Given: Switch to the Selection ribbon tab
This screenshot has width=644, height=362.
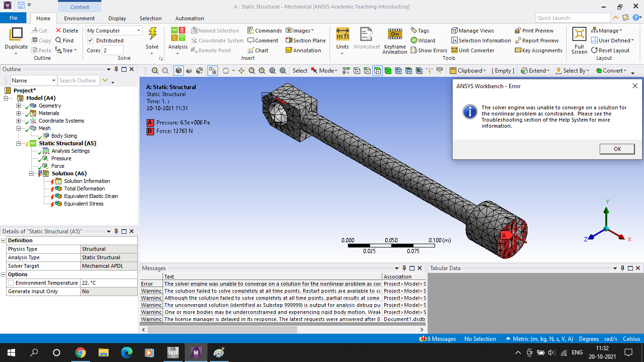Looking at the screenshot, I should point(150,18).
